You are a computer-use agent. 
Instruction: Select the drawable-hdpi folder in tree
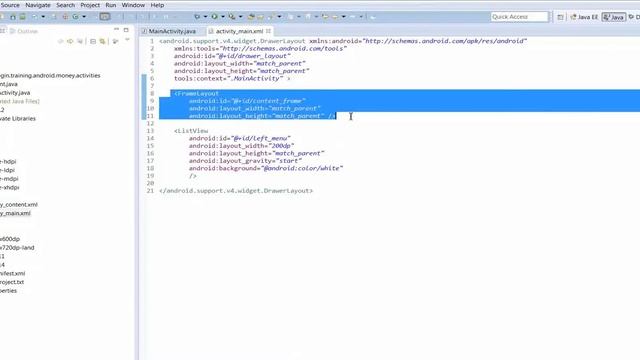click(8, 162)
